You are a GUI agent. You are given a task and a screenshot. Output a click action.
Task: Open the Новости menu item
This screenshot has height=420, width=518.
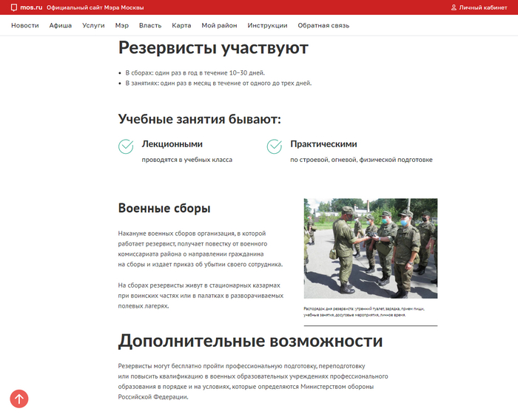tap(25, 25)
